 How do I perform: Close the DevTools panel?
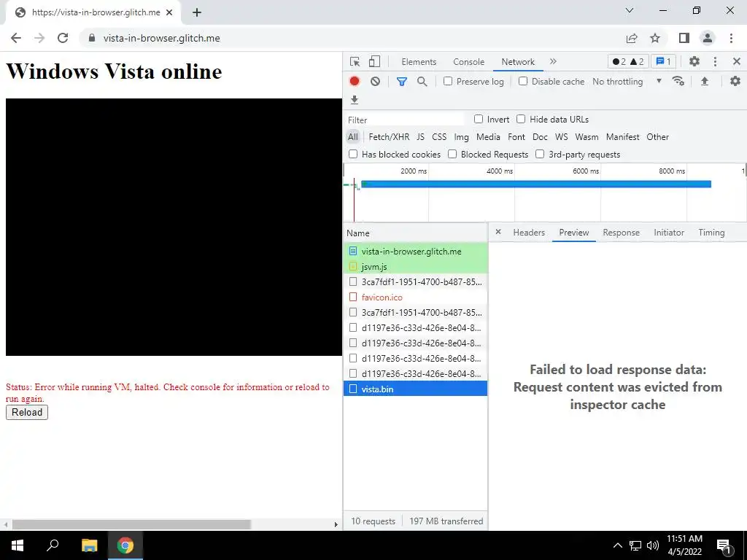(x=737, y=61)
